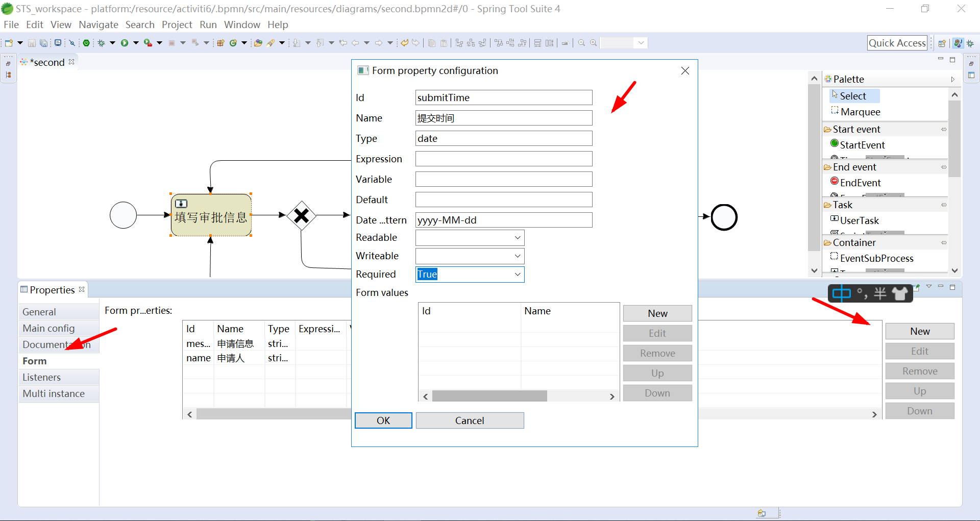Switch to the Debug perspective icon

(970, 43)
